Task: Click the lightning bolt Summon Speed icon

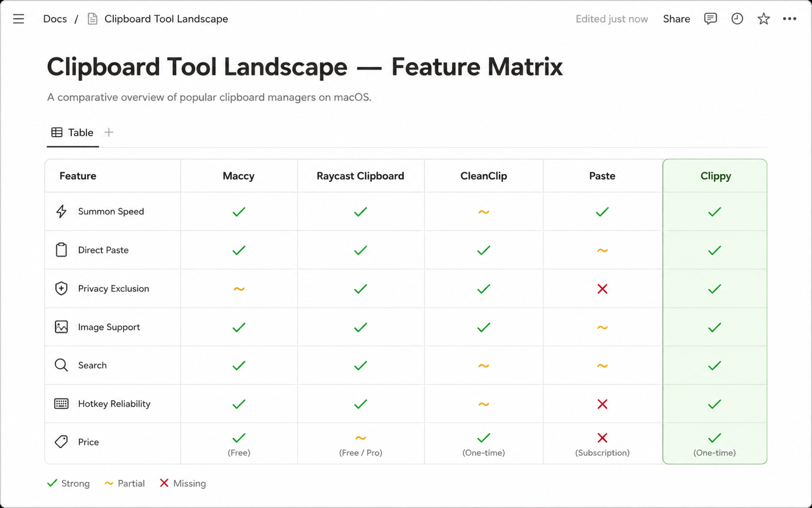Action: pos(61,211)
